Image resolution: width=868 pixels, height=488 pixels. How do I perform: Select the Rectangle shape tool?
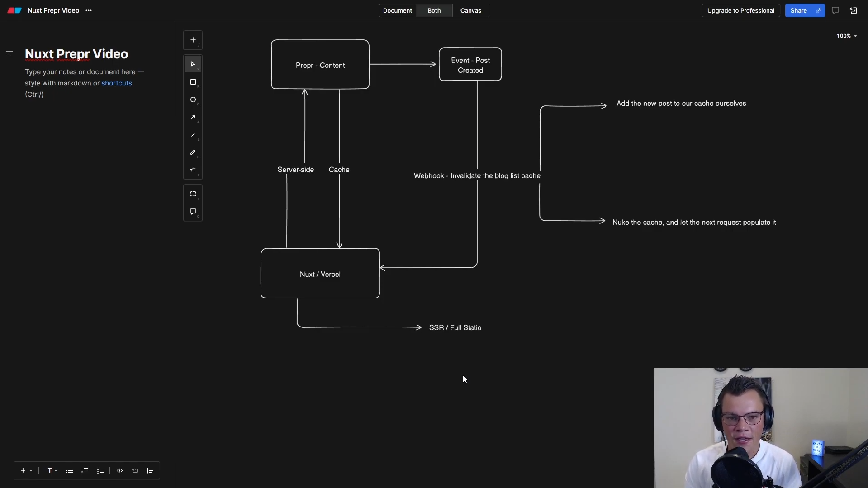click(x=193, y=82)
